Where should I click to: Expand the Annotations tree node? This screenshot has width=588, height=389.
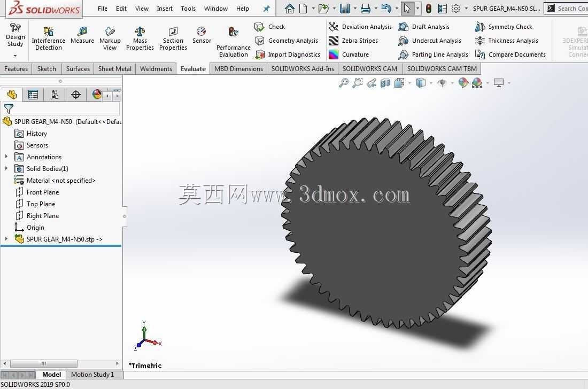point(6,157)
